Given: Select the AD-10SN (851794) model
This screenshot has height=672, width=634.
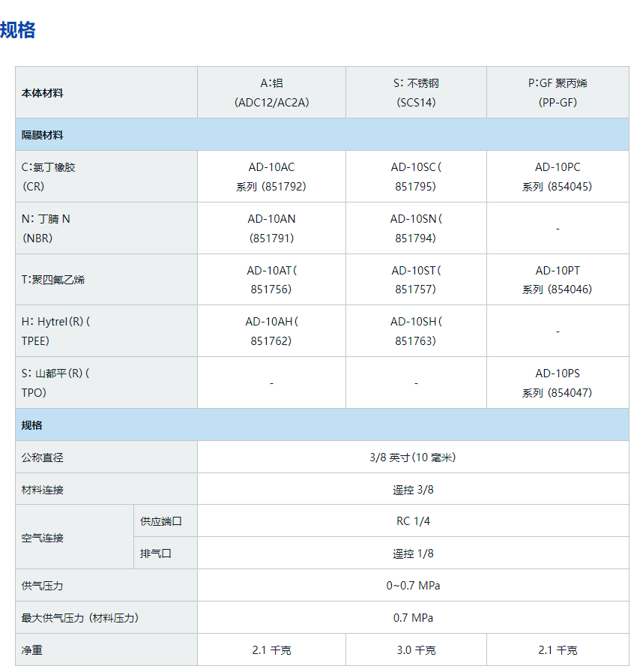Looking at the screenshot, I should click(x=416, y=228).
